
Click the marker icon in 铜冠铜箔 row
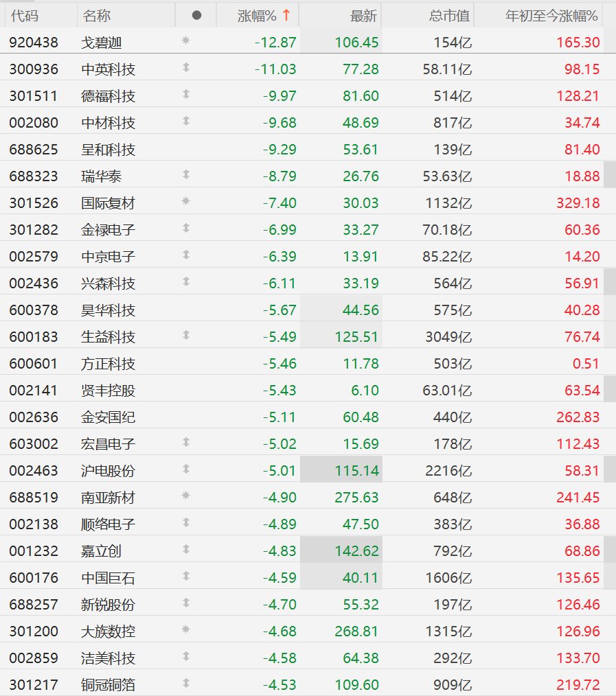[186, 683]
